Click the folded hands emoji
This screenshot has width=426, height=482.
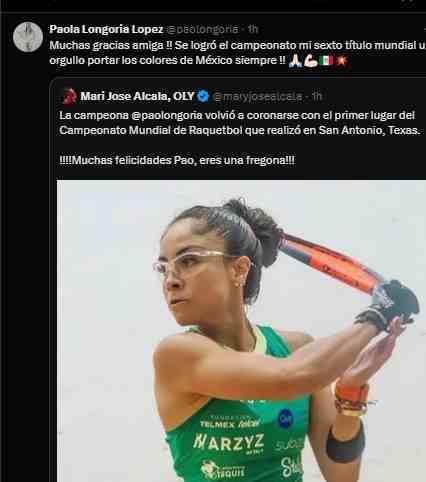coord(296,61)
